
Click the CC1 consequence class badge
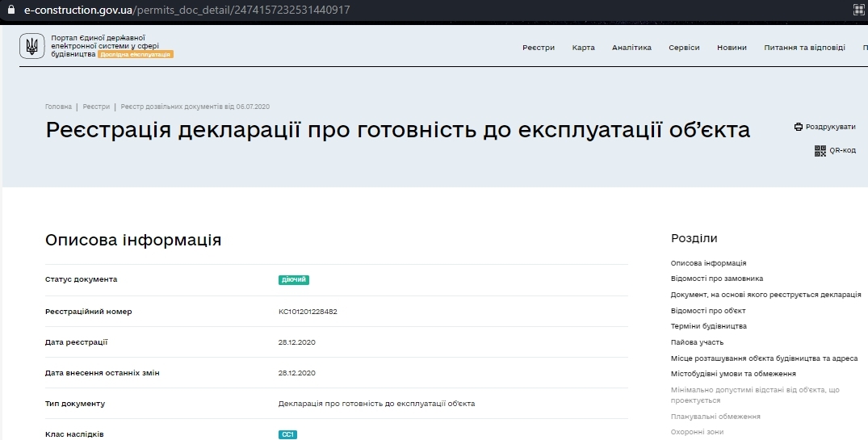pos(288,435)
